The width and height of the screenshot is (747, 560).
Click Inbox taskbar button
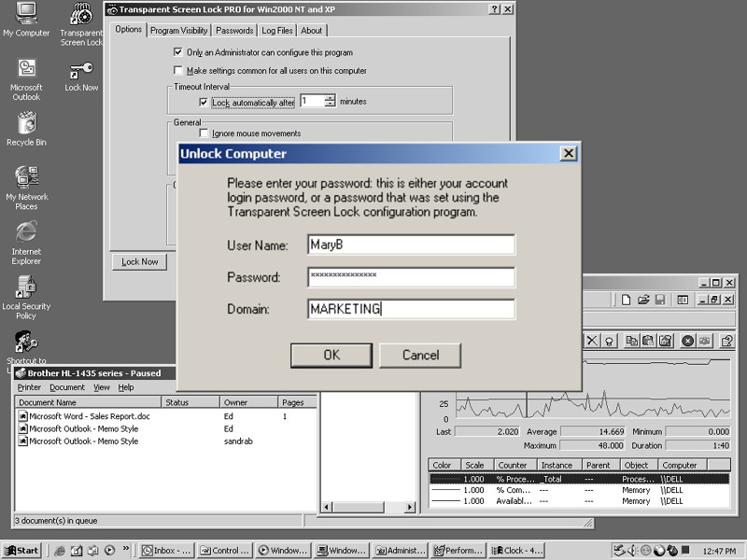coord(166,551)
